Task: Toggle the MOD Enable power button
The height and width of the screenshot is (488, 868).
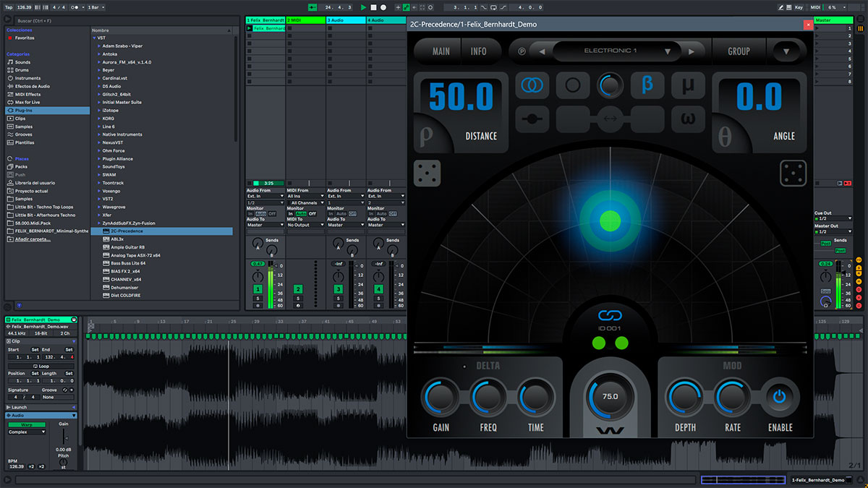Action: click(779, 396)
